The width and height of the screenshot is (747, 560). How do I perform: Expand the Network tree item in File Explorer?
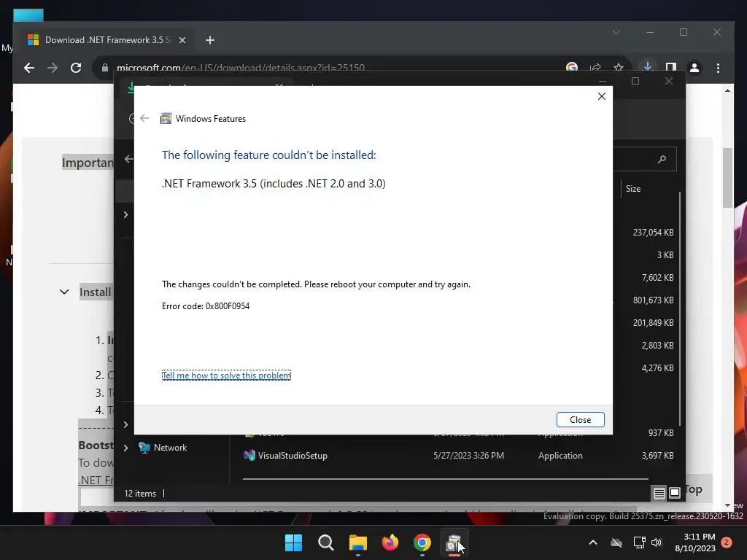125,448
